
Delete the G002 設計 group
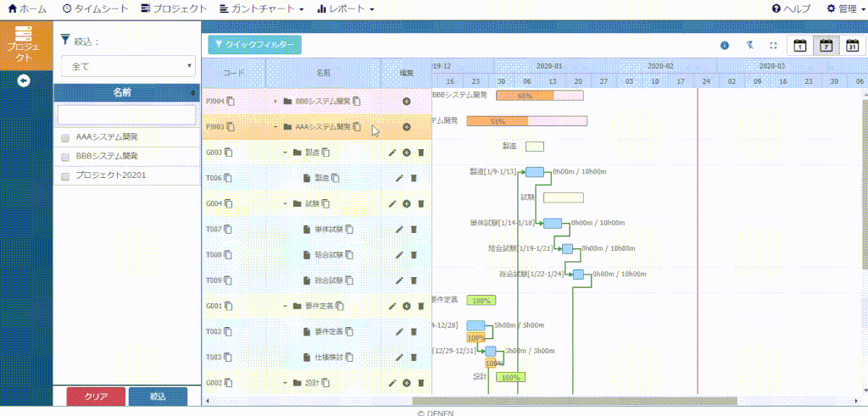click(x=420, y=383)
